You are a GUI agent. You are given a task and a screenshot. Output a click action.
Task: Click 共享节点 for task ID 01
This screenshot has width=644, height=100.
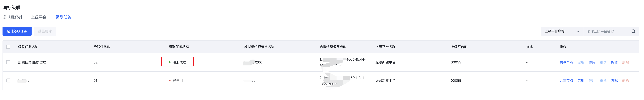point(566,81)
